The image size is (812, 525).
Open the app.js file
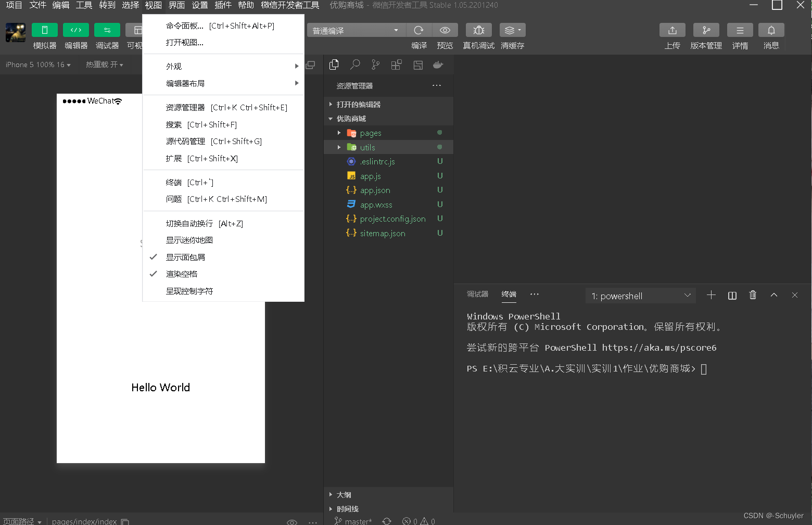pos(388,176)
